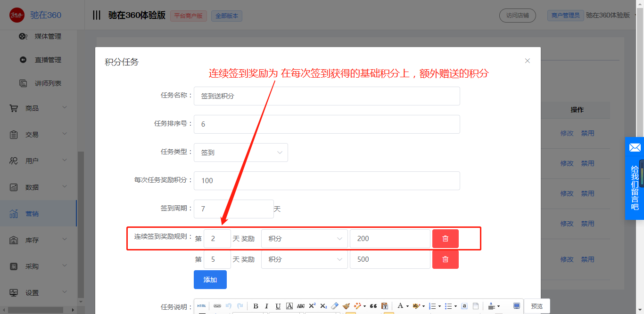The height and width of the screenshot is (314, 644).
Task: Click the fullscreen monitor icon in editor
Action: pyautogui.click(x=517, y=306)
